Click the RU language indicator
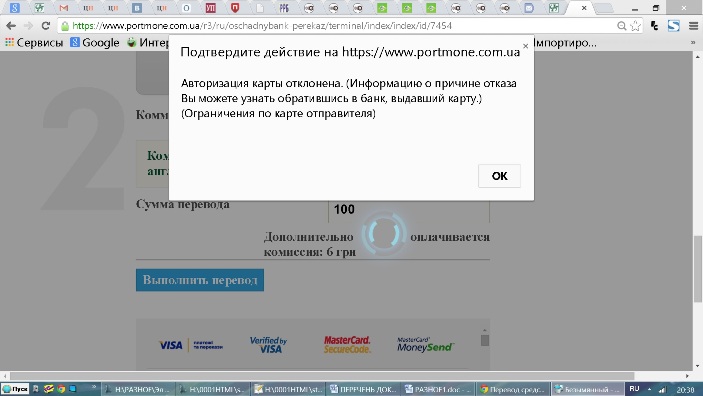The image size is (703, 396). (x=634, y=389)
